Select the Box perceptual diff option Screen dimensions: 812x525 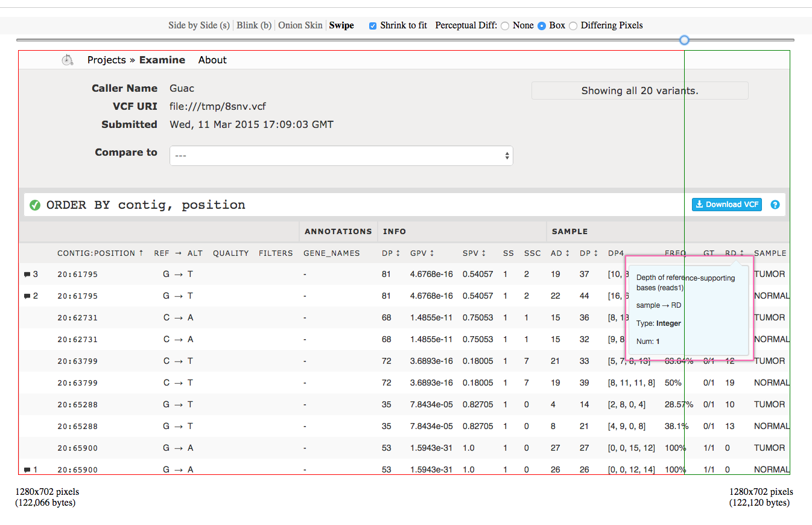pyautogui.click(x=542, y=26)
